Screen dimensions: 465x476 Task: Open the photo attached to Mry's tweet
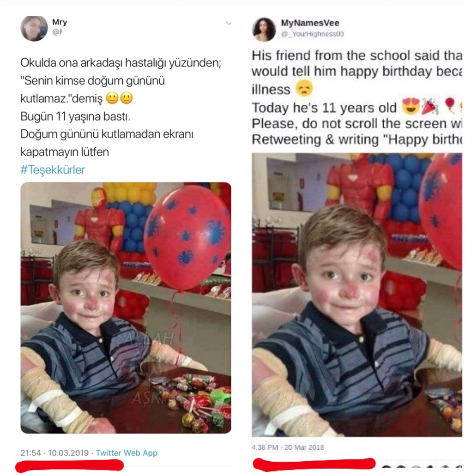(126, 307)
